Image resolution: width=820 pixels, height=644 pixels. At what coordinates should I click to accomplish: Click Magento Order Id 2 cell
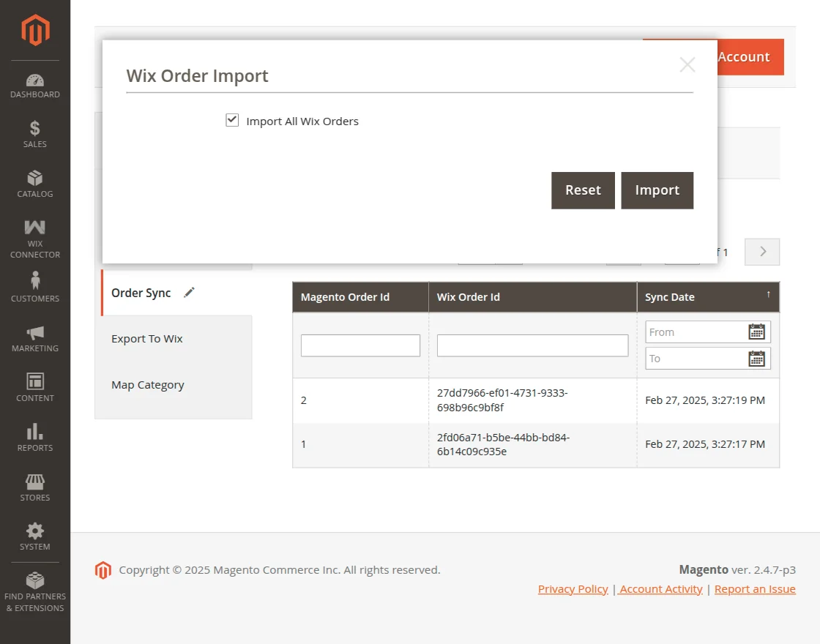pos(360,400)
